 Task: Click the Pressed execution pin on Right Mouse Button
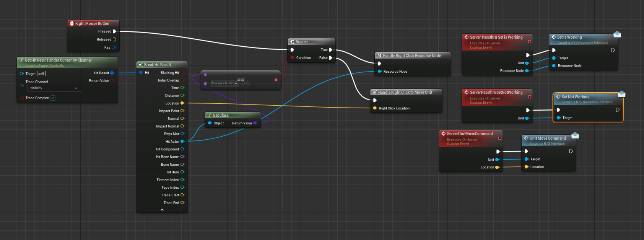114,31
